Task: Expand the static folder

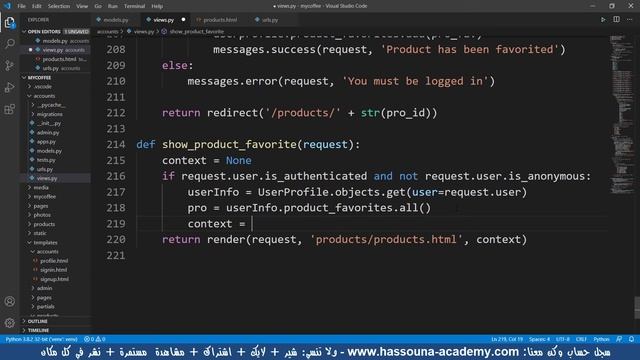Action: pos(56,233)
